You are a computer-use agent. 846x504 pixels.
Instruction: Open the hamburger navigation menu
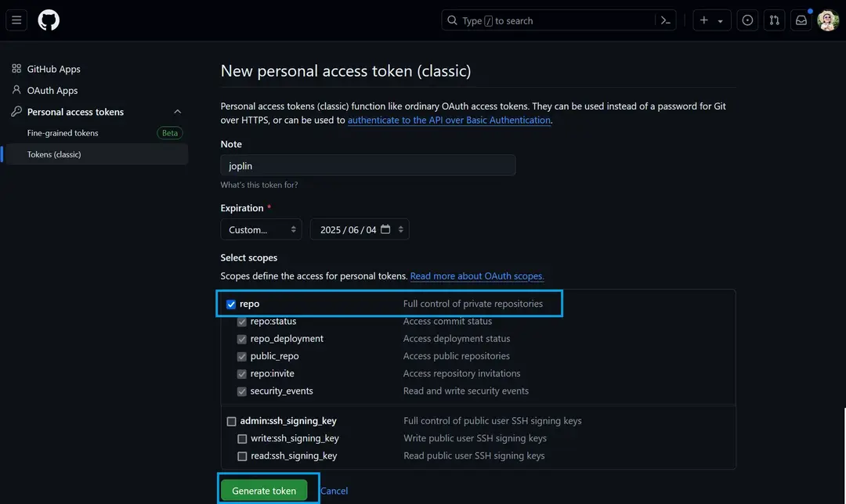(x=17, y=20)
